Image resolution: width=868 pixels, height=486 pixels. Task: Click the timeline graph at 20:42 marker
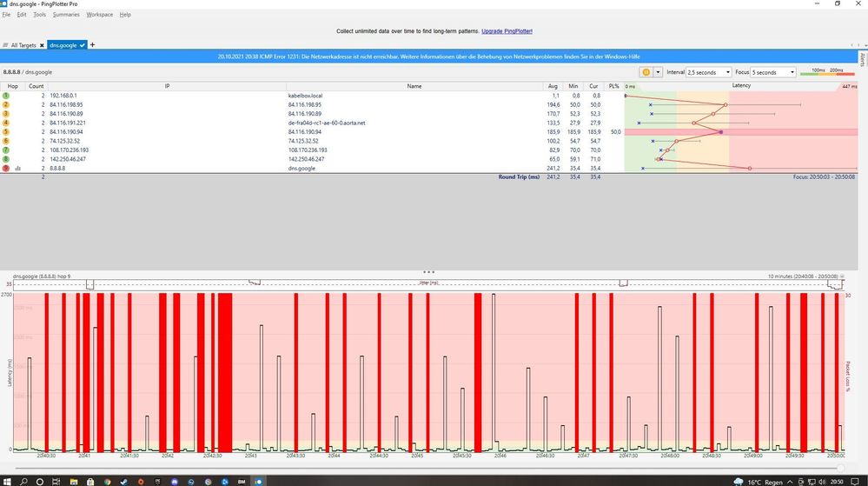[167, 455]
